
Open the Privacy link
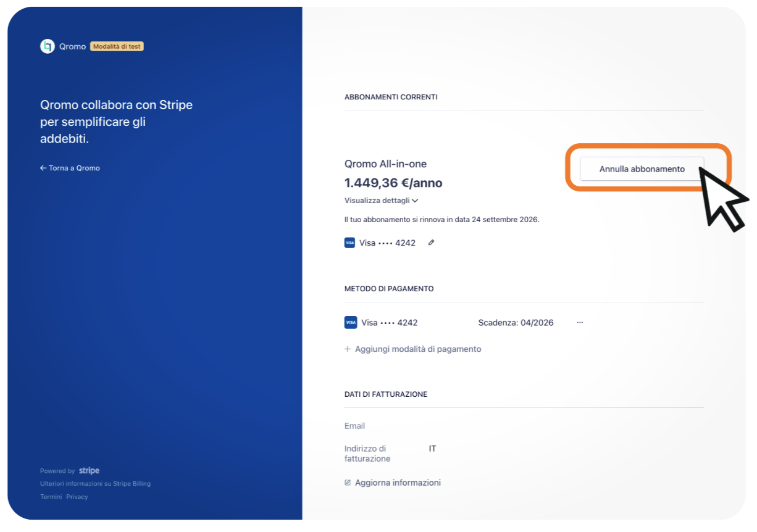[77, 497]
